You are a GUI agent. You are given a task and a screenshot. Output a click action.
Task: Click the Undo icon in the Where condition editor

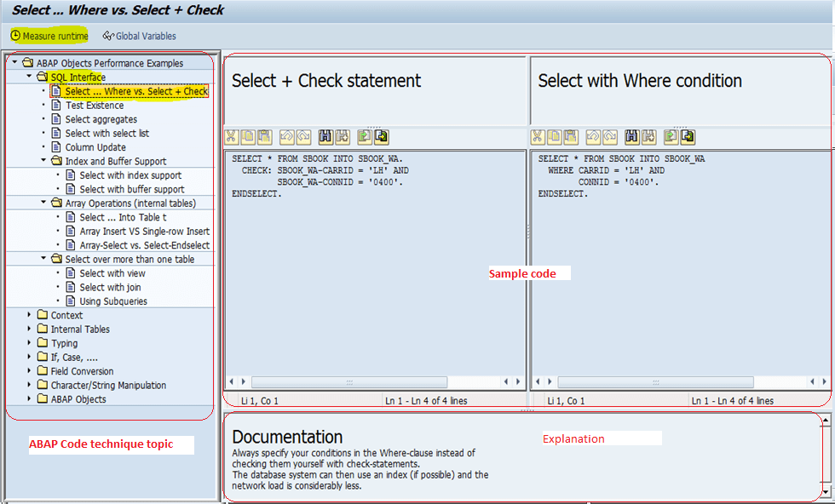pos(591,136)
